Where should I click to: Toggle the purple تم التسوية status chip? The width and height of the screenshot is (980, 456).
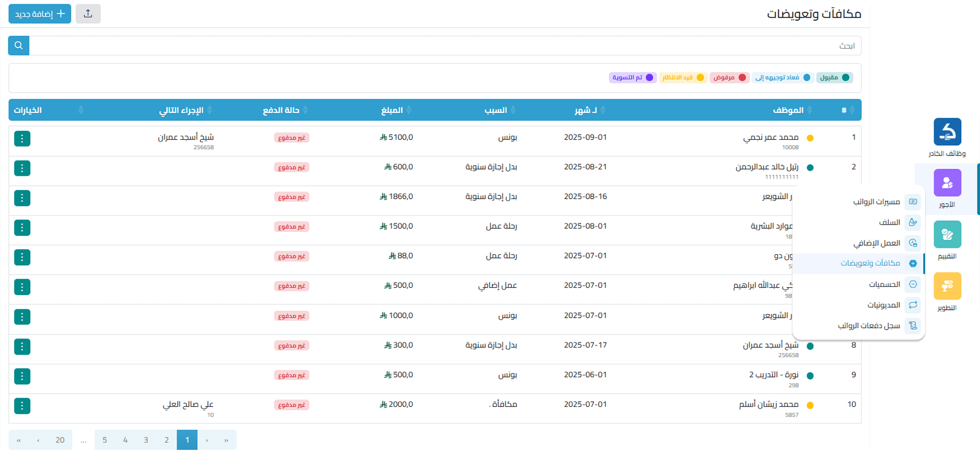coord(633,78)
